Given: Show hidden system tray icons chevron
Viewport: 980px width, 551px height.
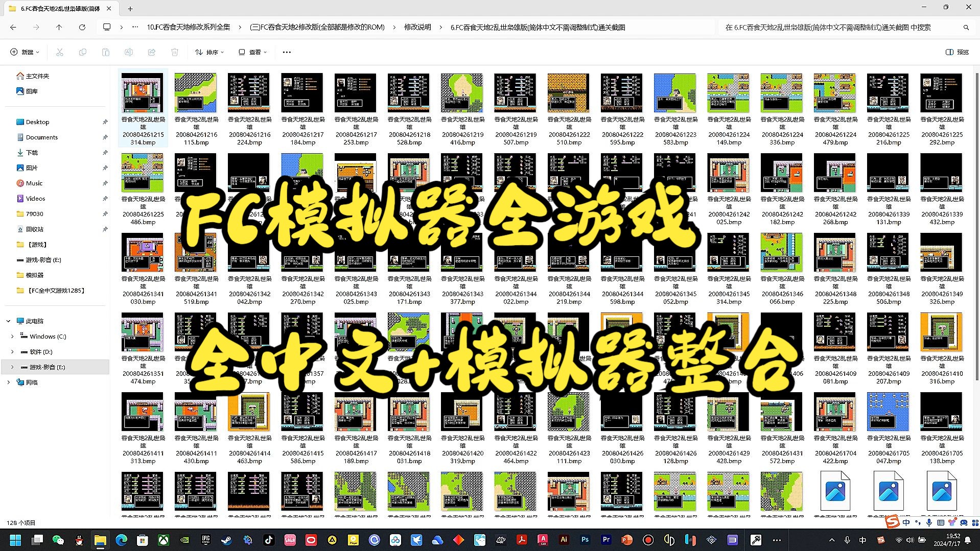Looking at the screenshot, I should [832, 540].
